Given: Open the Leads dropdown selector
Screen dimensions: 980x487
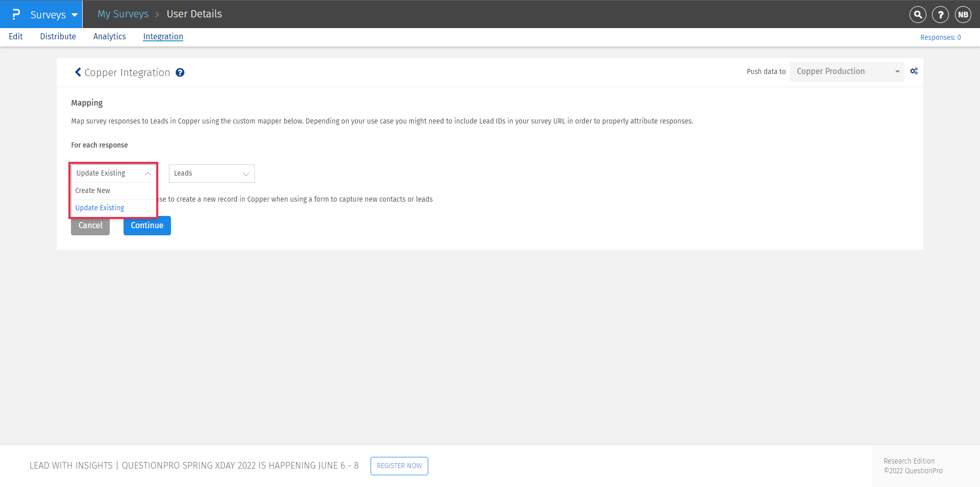Looking at the screenshot, I should pos(211,173).
